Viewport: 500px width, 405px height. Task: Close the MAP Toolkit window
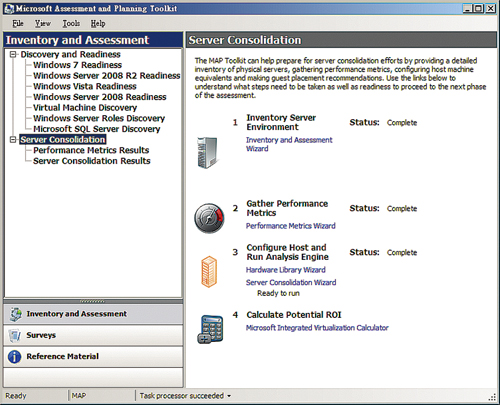click(x=491, y=9)
